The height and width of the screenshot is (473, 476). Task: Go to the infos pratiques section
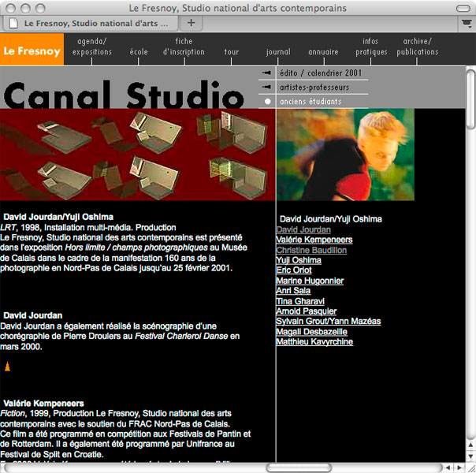pos(370,47)
